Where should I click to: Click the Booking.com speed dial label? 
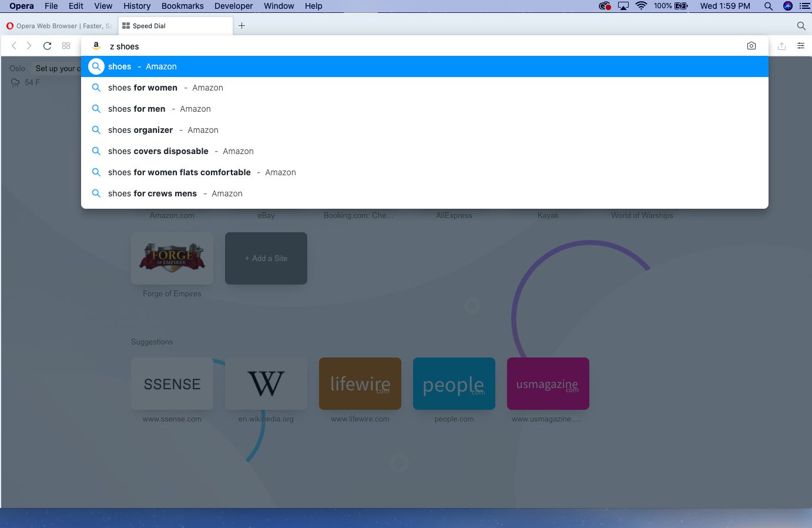[359, 216]
